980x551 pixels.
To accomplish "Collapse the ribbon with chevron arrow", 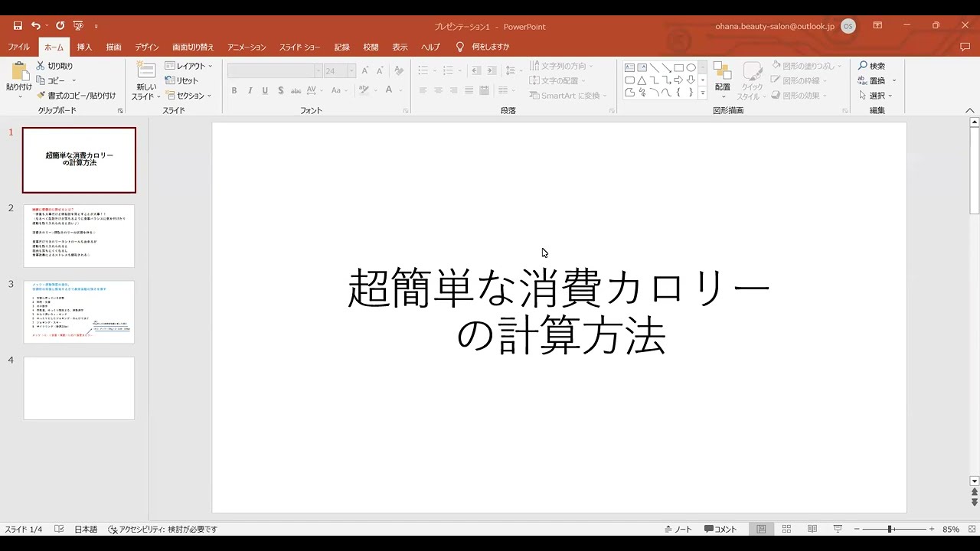I will [x=969, y=111].
